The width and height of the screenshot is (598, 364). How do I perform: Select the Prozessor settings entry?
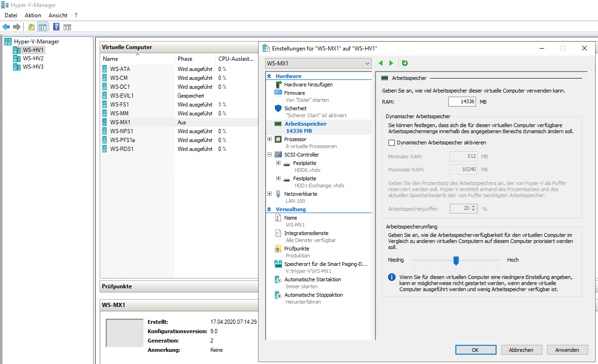tap(295, 139)
